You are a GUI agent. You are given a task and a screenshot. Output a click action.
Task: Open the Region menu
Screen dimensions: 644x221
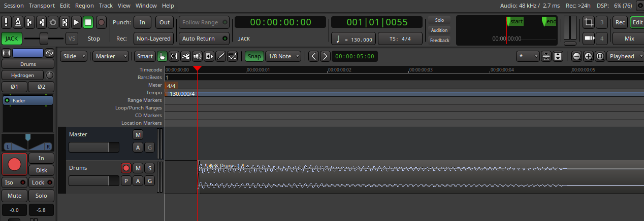84,6
